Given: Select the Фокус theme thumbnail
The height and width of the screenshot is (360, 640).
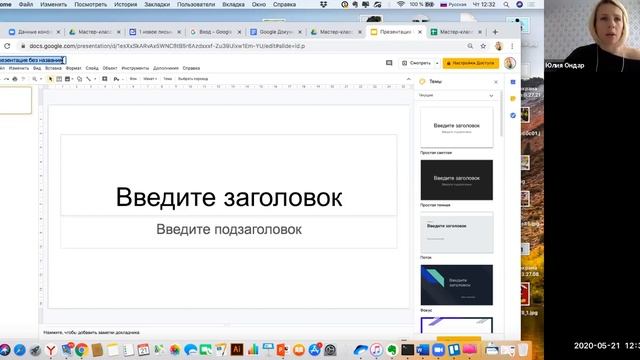Looking at the screenshot, I should pos(456,285).
